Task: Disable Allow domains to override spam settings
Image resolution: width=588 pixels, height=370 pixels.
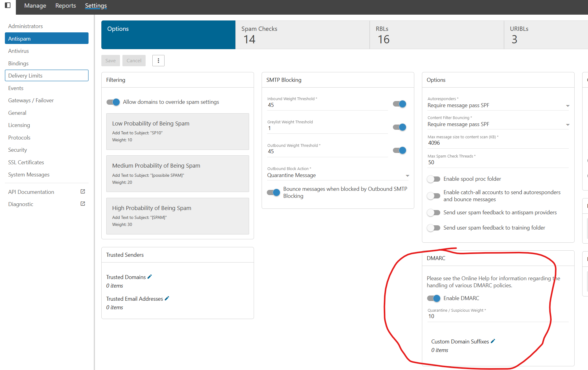Action: 113,102
